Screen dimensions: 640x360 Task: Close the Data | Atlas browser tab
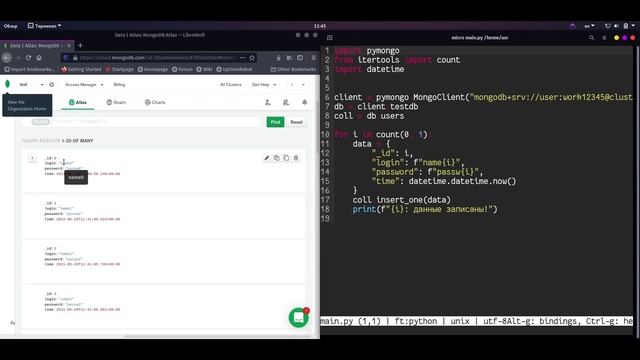coord(69,46)
